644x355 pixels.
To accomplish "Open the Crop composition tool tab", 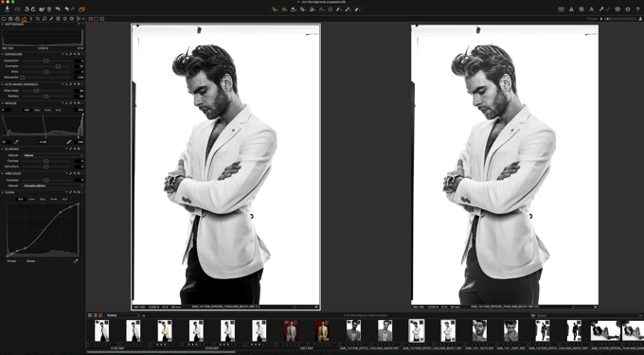I will pyautogui.click(x=38, y=19).
